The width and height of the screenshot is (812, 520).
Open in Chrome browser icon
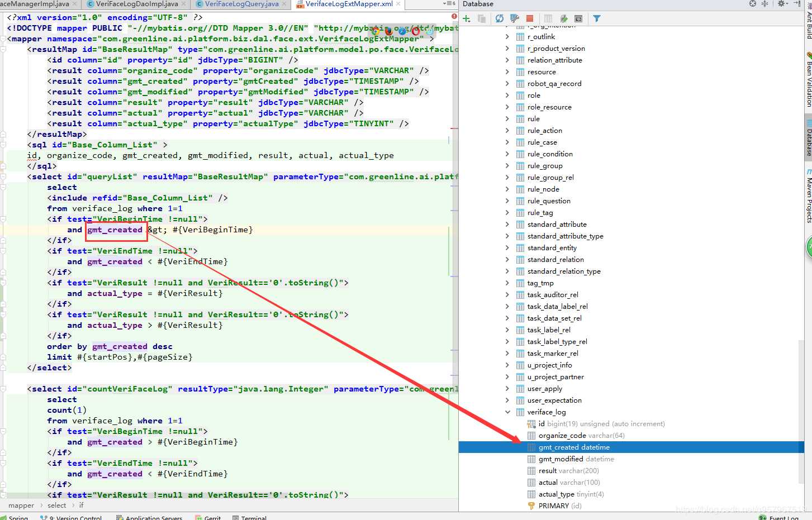(x=376, y=31)
